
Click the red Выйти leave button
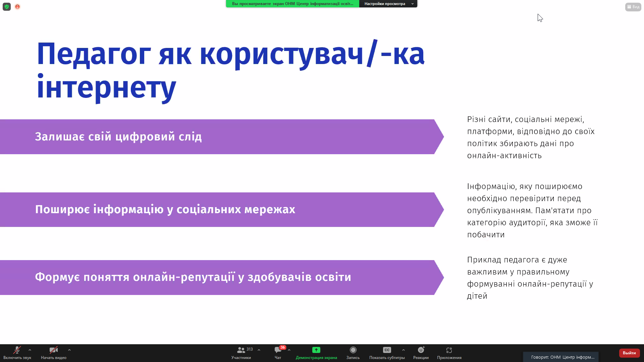pyautogui.click(x=629, y=353)
